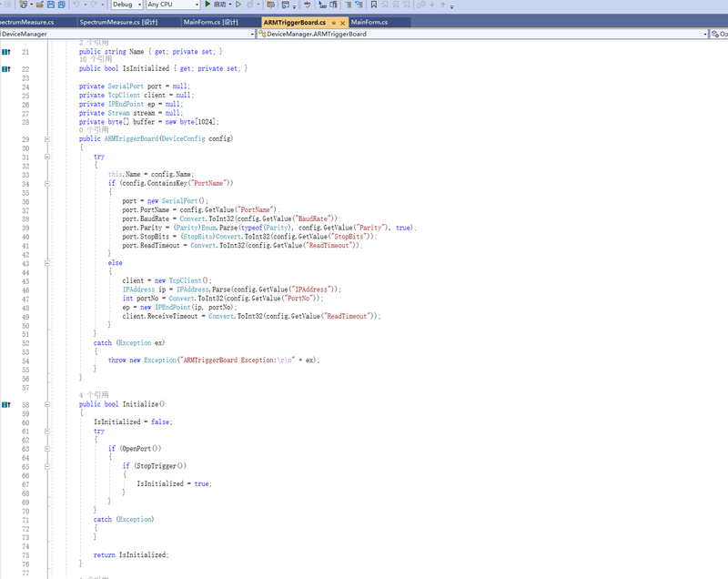Image resolution: width=728 pixels, height=579 pixels.
Task: Click the inheritance margin icon on line 21
Action: (6, 52)
